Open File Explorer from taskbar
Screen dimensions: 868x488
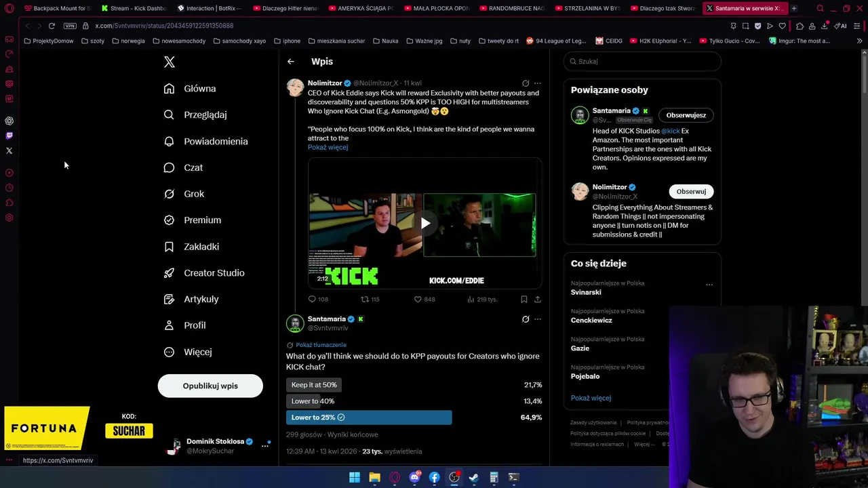click(x=374, y=477)
